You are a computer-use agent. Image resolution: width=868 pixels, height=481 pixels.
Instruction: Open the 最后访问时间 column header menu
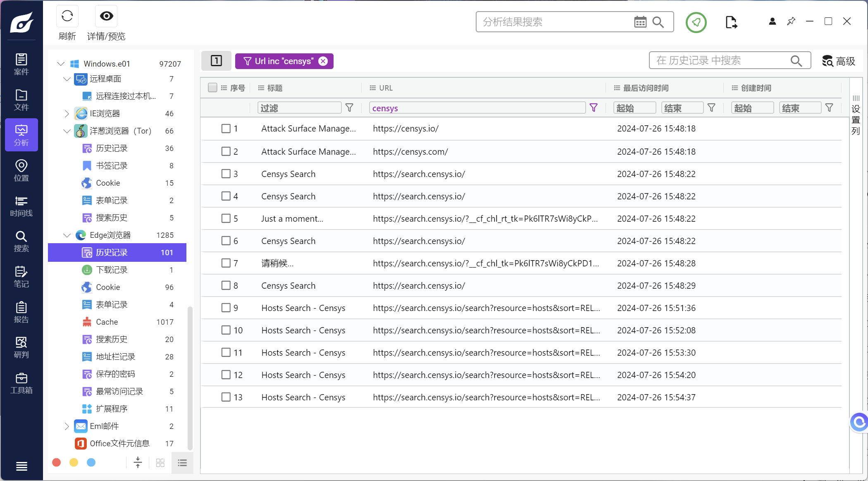(617, 88)
